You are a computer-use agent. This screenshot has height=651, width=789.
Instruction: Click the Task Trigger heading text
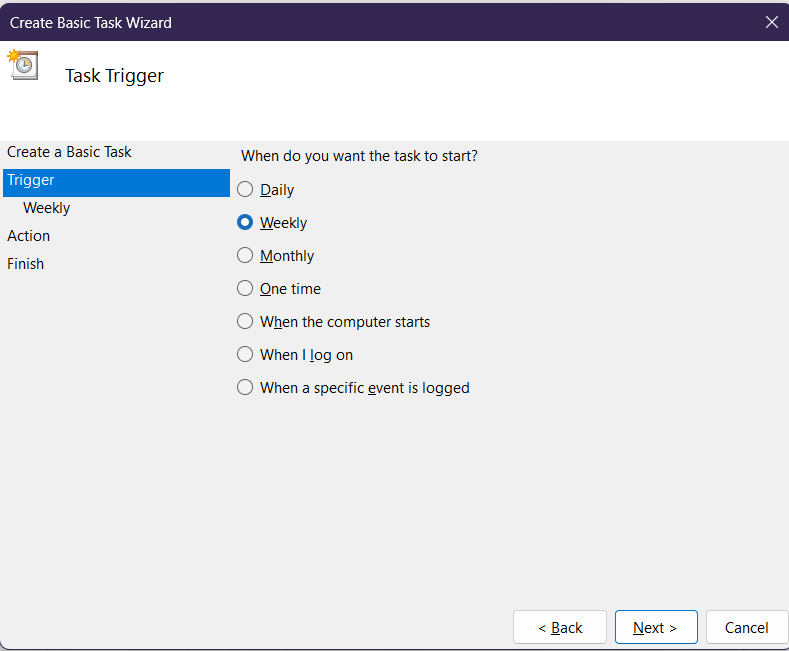pyautogui.click(x=114, y=76)
